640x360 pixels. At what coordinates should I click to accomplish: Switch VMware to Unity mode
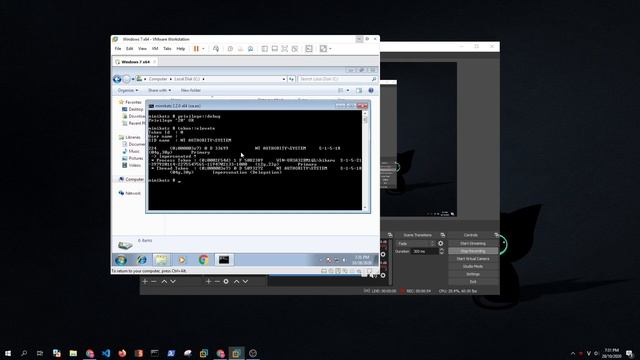pos(295,49)
